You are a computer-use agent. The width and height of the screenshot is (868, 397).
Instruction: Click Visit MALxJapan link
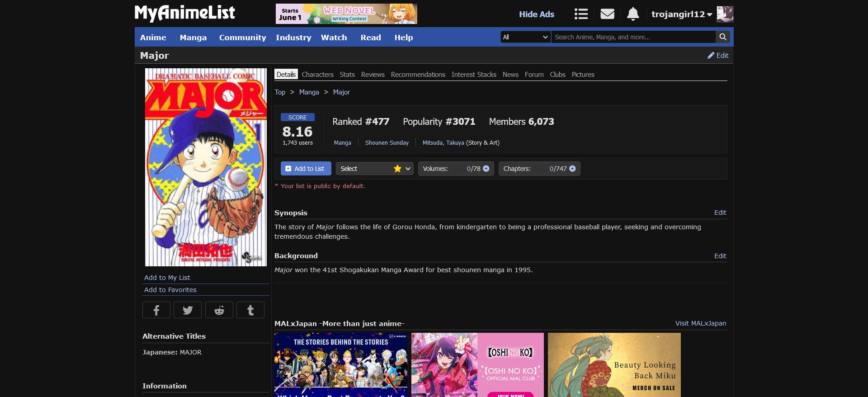[701, 323]
